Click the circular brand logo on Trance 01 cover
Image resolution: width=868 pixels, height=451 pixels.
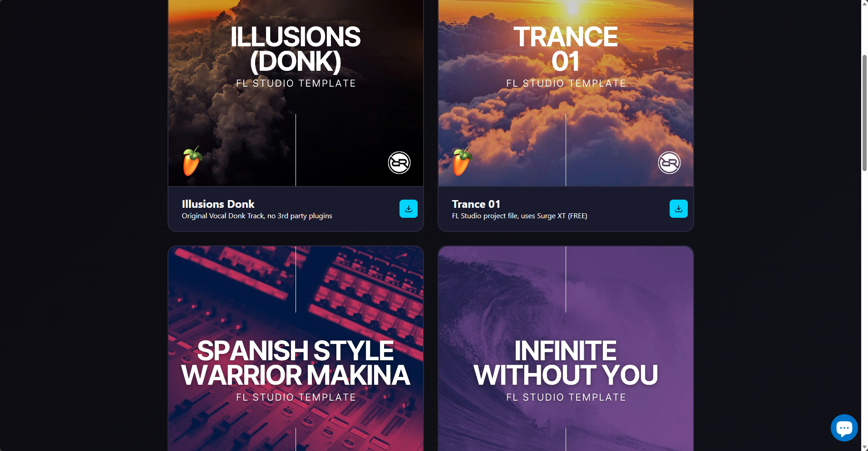669,162
